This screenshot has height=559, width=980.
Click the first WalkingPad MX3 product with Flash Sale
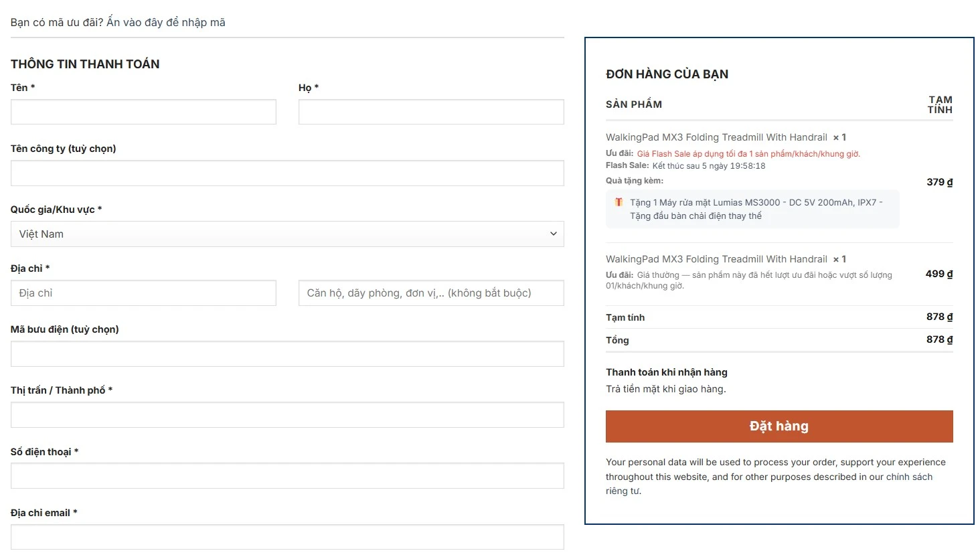coord(716,137)
